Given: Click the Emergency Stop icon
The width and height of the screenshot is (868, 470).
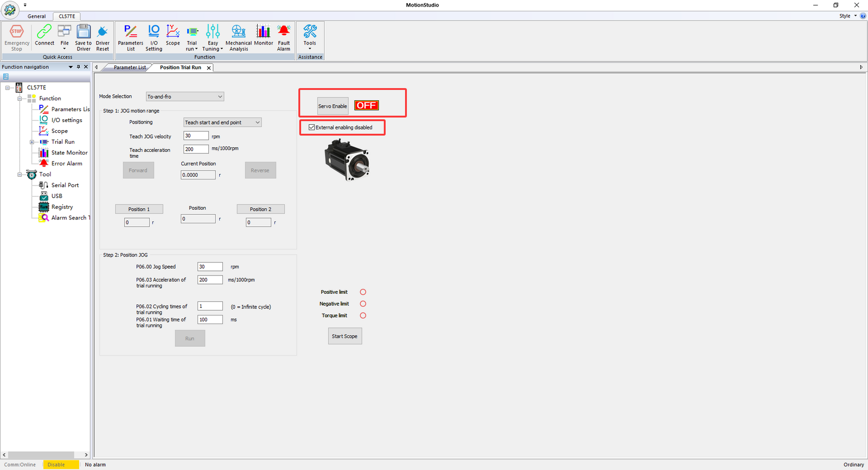Looking at the screenshot, I should click(17, 37).
